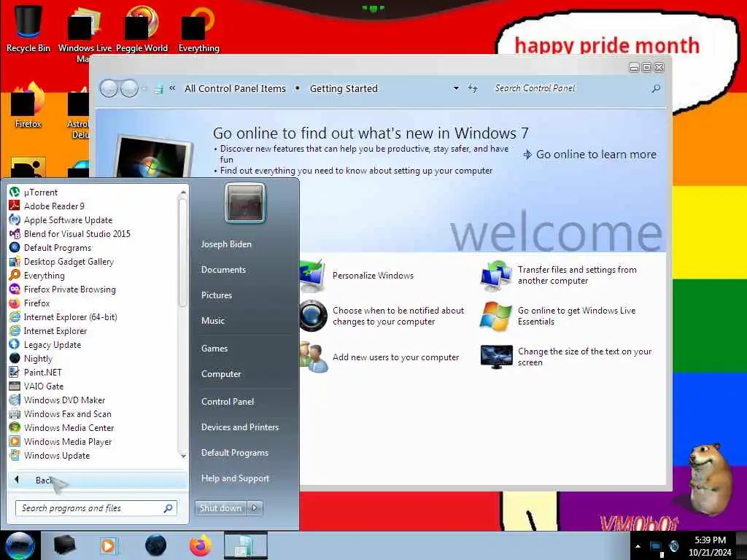Viewport: 747px width, 560px height.
Task: Open Computer from the Start menu
Action: tap(221, 374)
